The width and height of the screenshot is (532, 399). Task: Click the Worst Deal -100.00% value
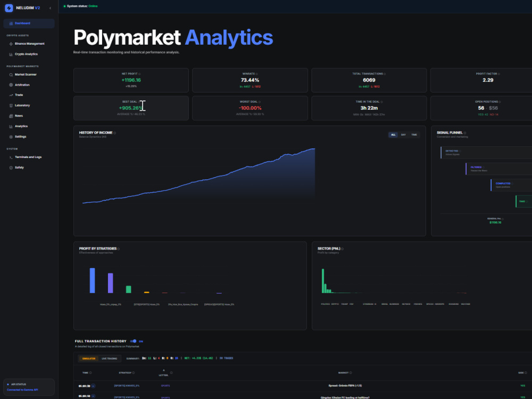pyautogui.click(x=250, y=108)
